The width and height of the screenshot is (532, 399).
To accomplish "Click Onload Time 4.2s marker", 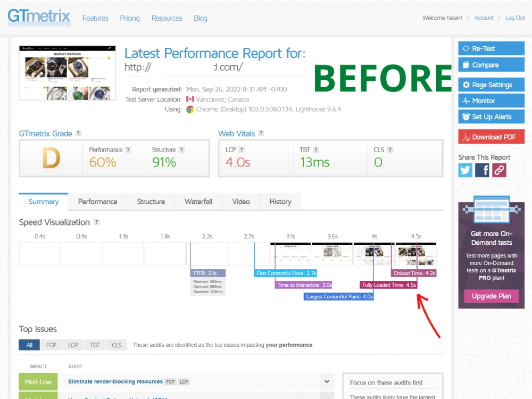I will [x=414, y=273].
